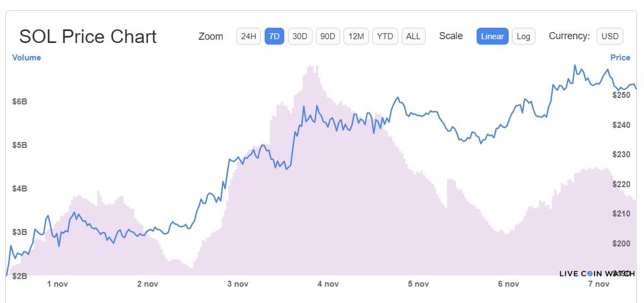Screen dimensions: 644x303
Task: Enable Linear scale
Action: click(492, 36)
